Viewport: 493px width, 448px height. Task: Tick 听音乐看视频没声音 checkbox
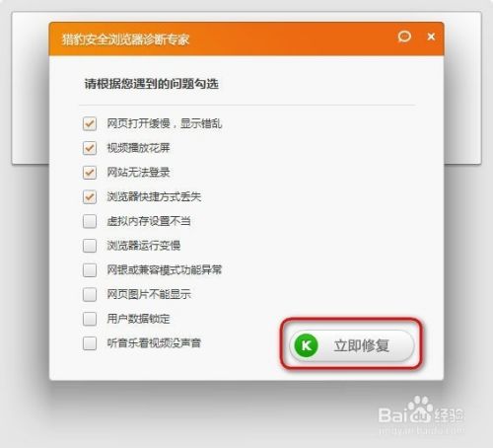(90, 343)
